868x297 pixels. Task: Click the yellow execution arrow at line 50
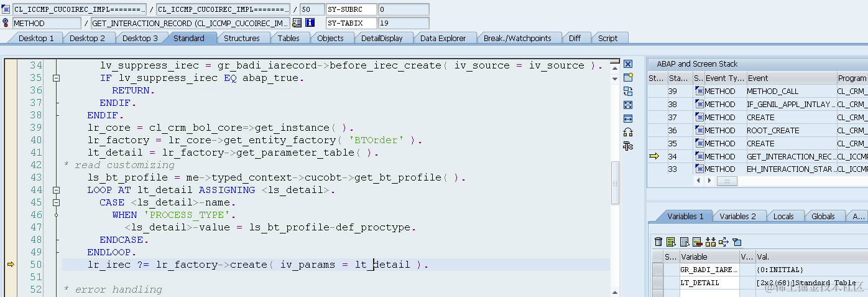pos(11,265)
